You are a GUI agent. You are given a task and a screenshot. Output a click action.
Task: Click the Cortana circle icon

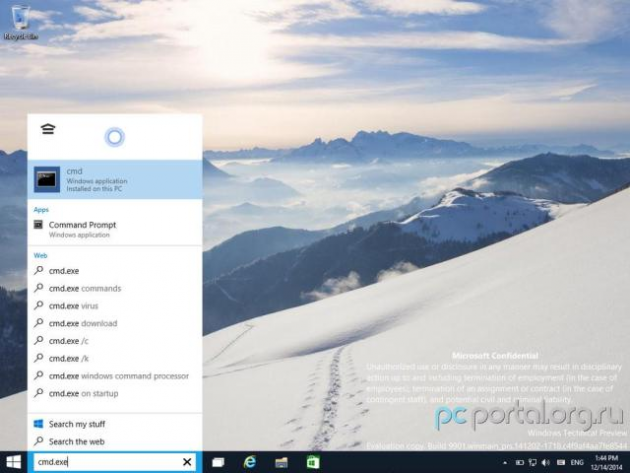click(x=114, y=137)
